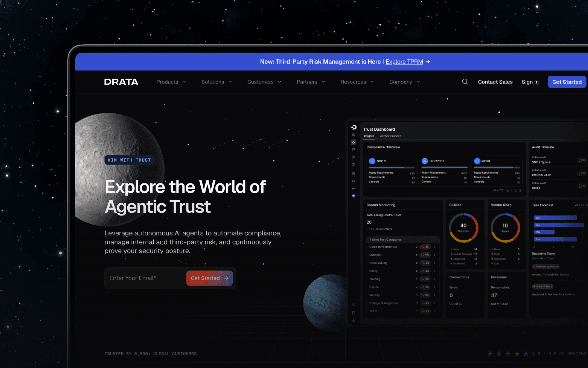Switch to the All Workspaces tab

390,136
